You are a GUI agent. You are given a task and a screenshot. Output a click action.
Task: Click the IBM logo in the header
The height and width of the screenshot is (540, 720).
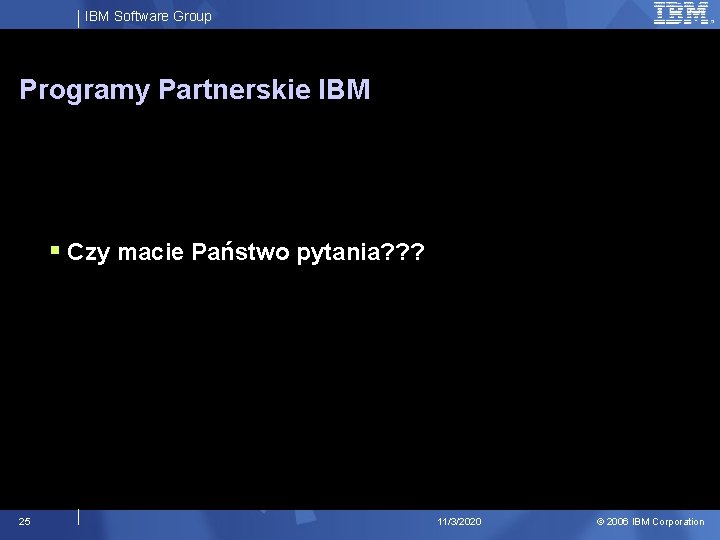point(682,13)
